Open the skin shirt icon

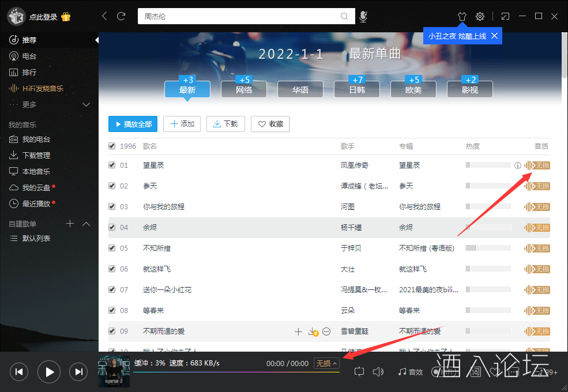(462, 16)
